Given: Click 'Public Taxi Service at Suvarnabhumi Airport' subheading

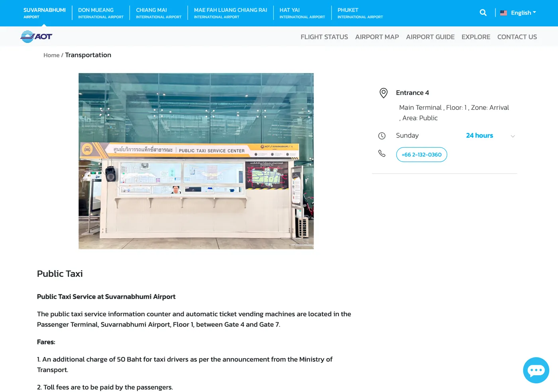Looking at the screenshot, I should pos(106,297).
